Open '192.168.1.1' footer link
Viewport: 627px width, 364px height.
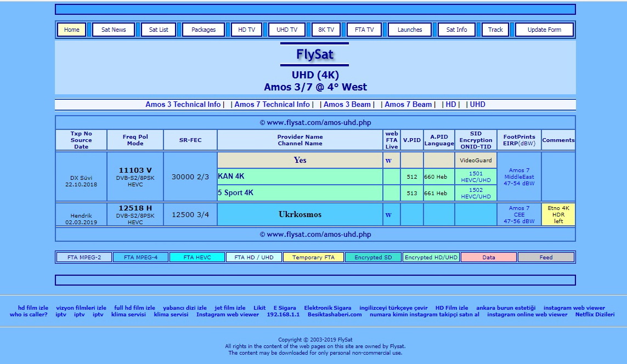click(x=283, y=315)
